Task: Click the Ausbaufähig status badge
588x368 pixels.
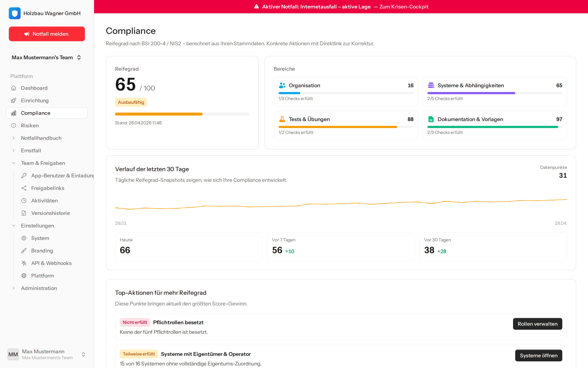Action: pos(131,102)
